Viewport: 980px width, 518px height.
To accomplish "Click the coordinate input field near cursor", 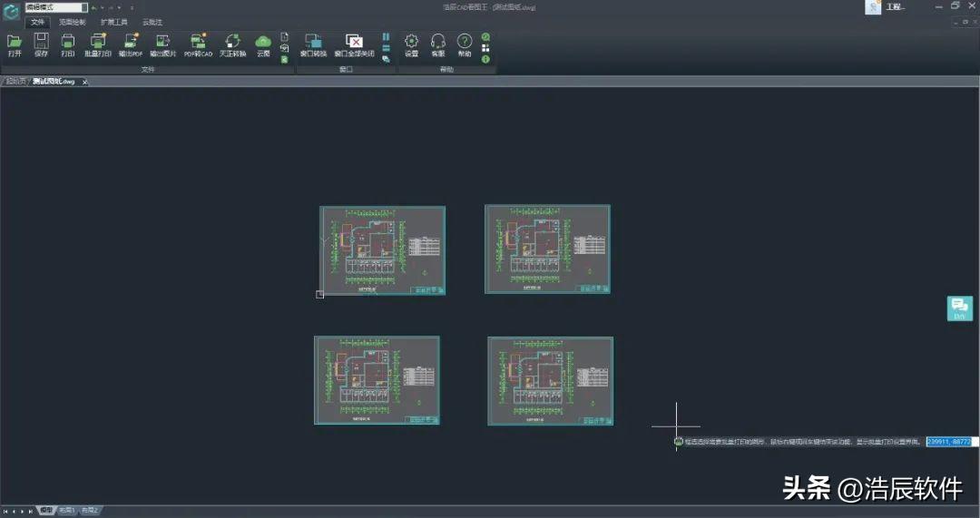I will tap(948, 441).
